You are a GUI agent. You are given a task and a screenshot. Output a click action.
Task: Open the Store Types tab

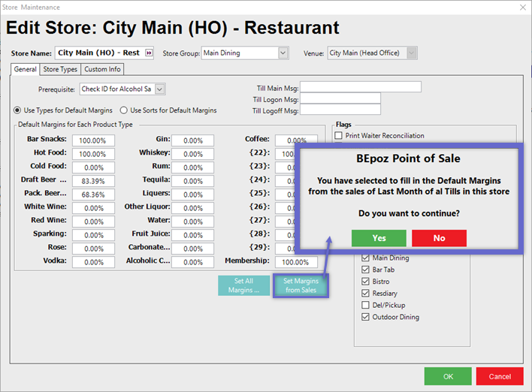coord(60,69)
